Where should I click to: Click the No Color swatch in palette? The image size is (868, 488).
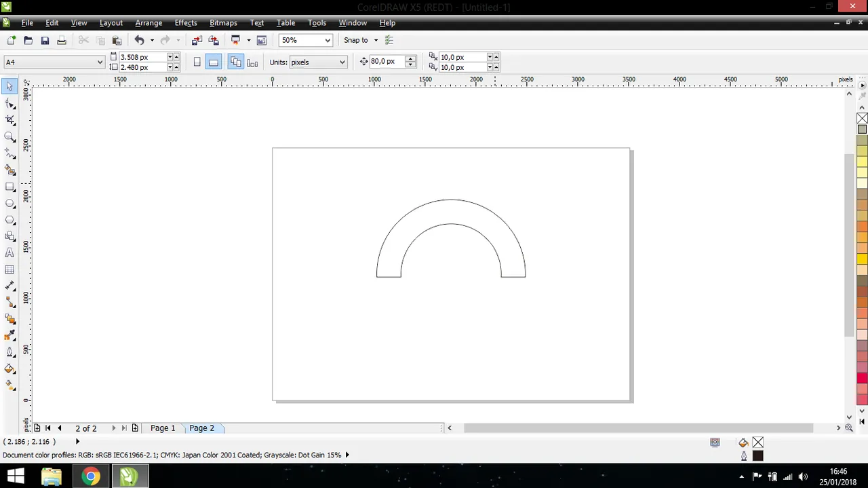pos(862,118)
